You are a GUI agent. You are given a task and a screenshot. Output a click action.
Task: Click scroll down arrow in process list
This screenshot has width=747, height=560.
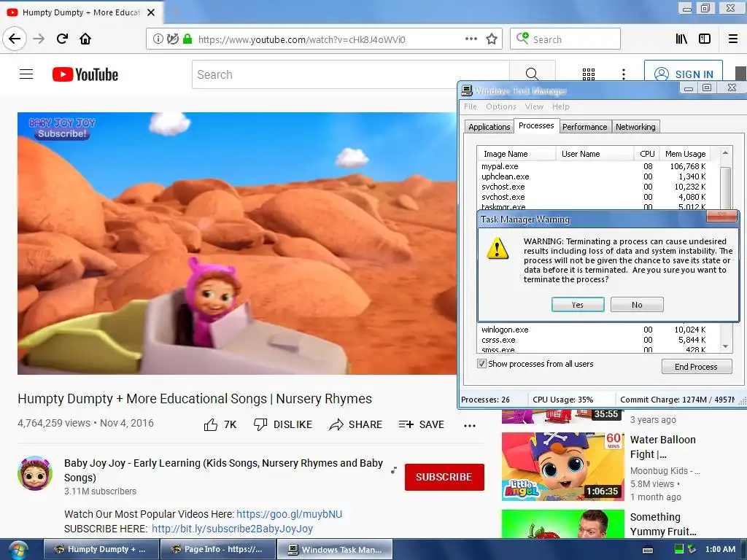tap(725, 346)
